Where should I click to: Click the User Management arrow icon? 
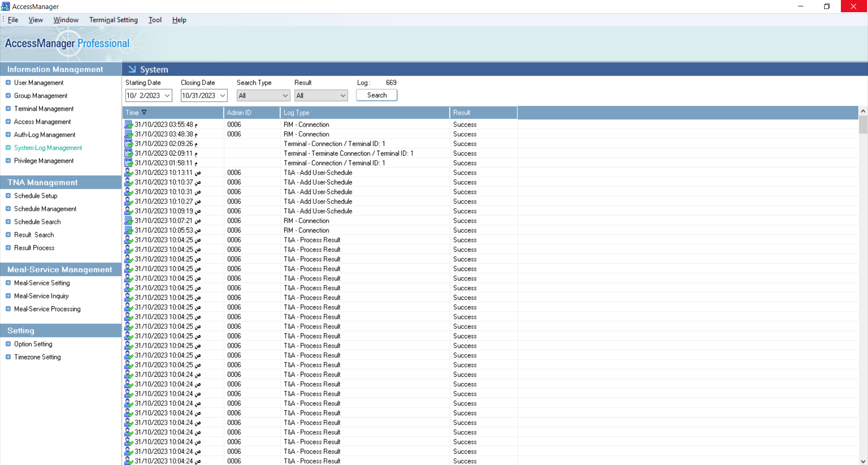click(x=8, y=82)
